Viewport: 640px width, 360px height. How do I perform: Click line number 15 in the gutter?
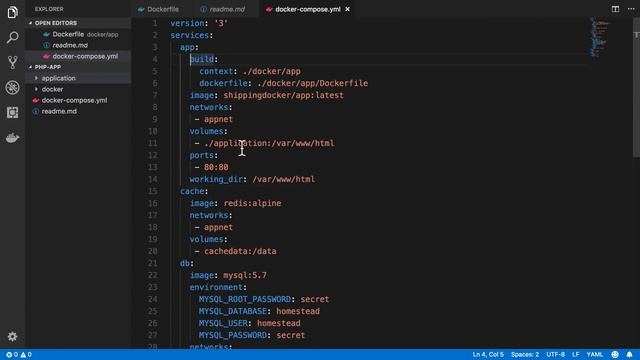click(153, 191)
